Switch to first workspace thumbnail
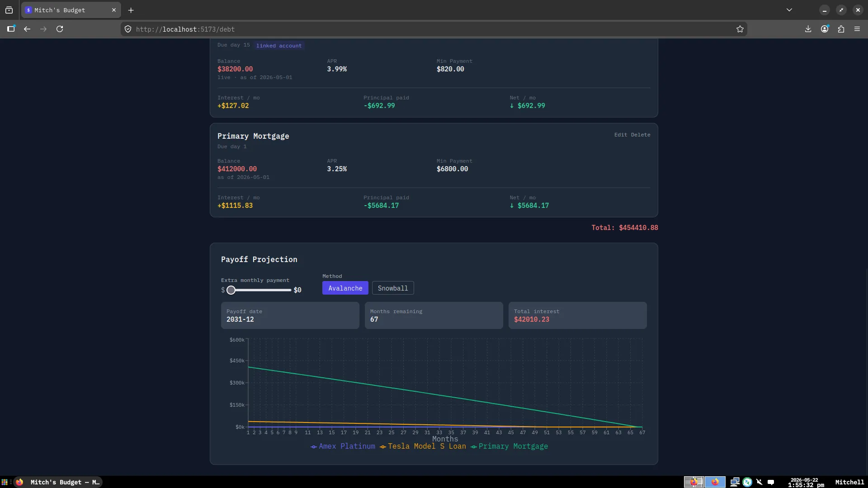 pos(694,482)
